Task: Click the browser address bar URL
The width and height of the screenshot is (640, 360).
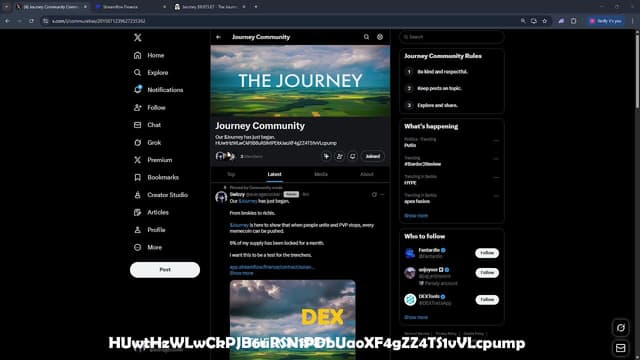Action: tap(98, 21)
